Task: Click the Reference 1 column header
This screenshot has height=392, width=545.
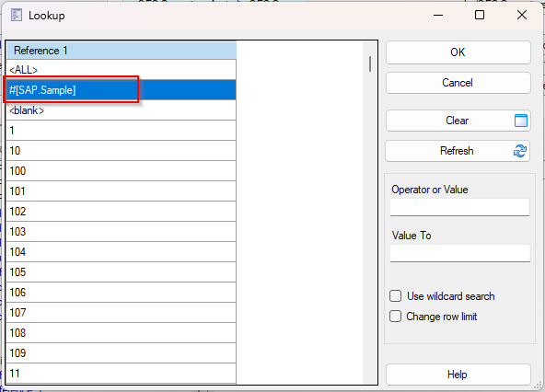Action: (x=122, y=51)
